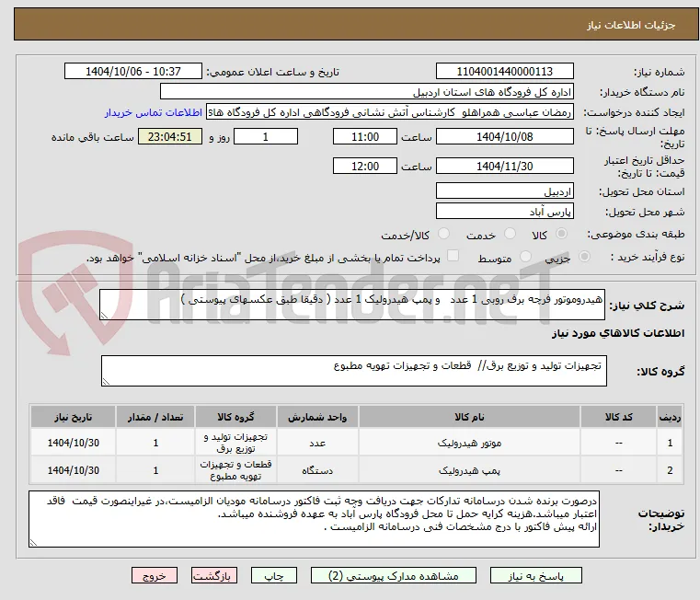Screen dimensions: 700x600
Task: Click the عدد unit cell in row 1
Action: [x=317, y=443]
